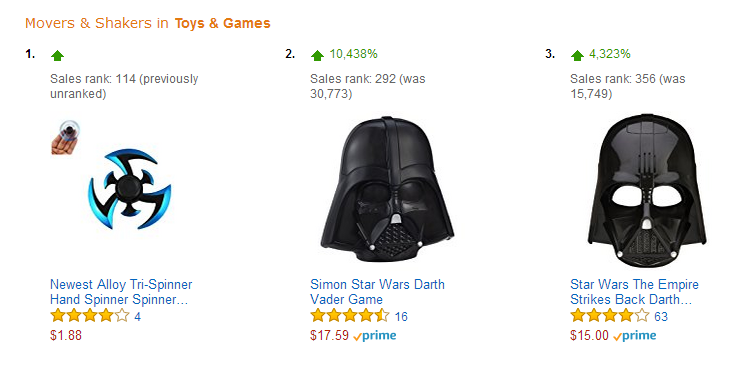The image size is (738, 386).
Task: Click the star rating of the Tri-Spinner
Action: [x=89, y=315]
